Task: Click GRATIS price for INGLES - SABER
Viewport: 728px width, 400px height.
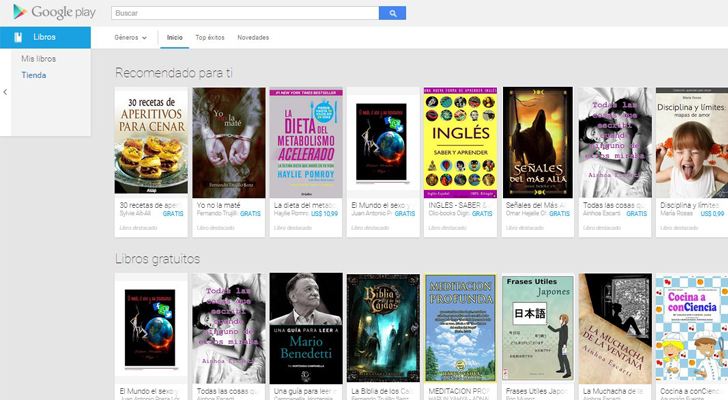Action: (482, 214)
